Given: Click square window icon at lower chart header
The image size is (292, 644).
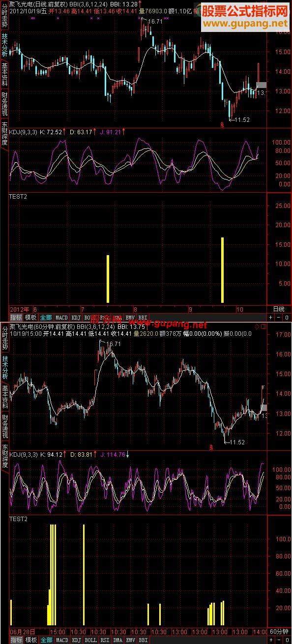Looking at the screenshot, I should pyautogui.click(x=263, y=326).
